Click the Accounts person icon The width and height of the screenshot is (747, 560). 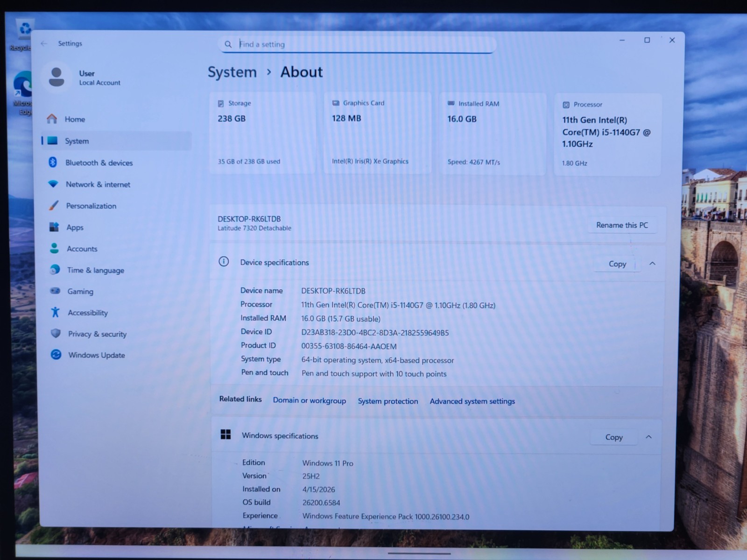54,248
